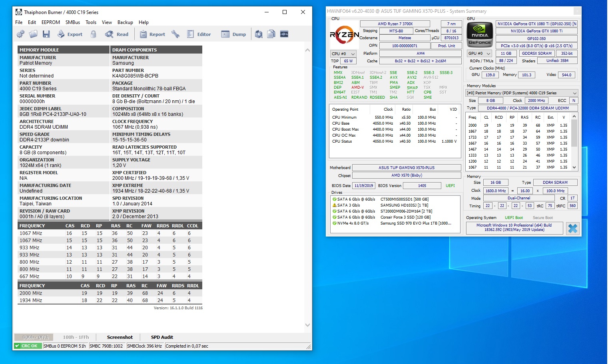Switch to the 100h - 1FFh tab
The height and width of the screenshot is (364, 614).
[76, 337]
